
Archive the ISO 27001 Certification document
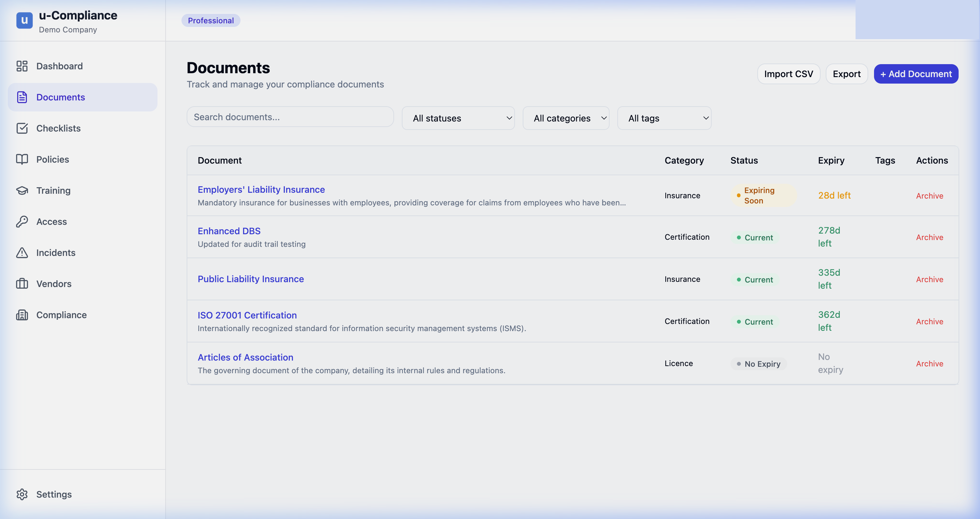click(929, 322)
